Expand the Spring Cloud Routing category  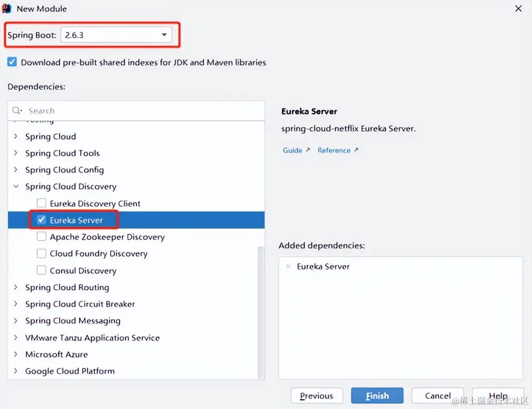15,287
